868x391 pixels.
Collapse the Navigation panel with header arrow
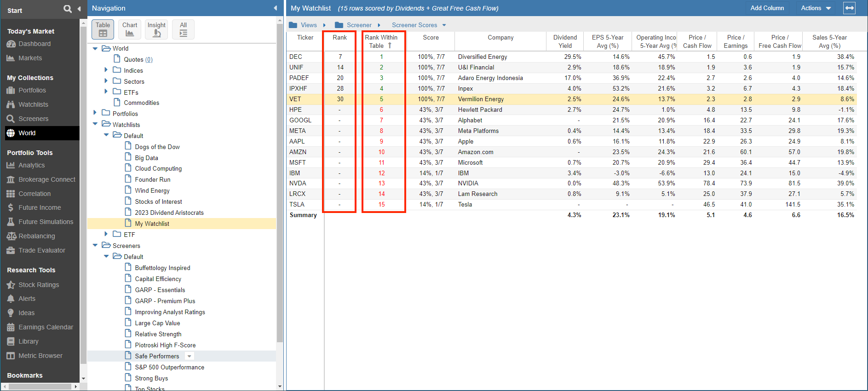(276, 8)
